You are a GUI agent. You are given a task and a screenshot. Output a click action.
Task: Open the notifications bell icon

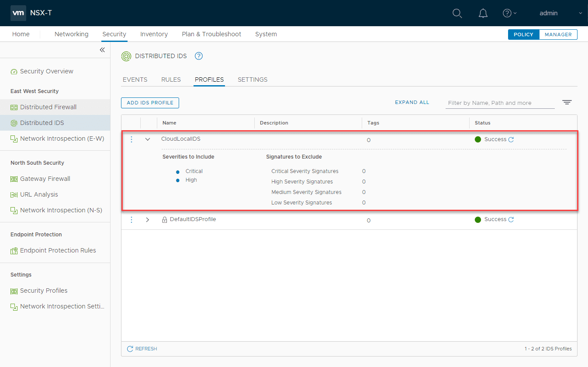tap(483, 13)
